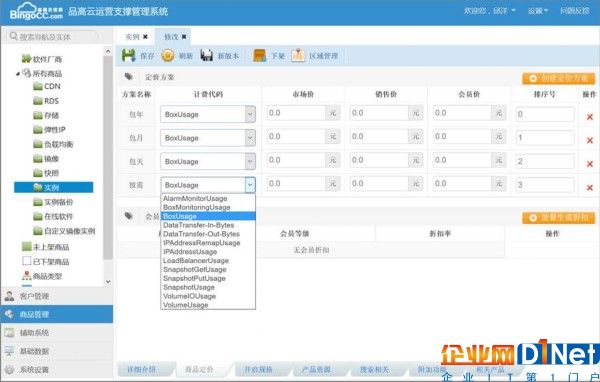Switch to the 实例 top tab

coord(133,37)
